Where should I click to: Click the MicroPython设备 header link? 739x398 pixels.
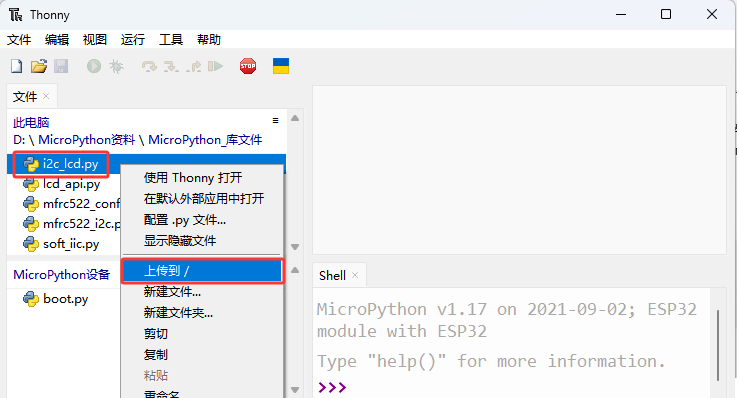click(x=61, y=275)
